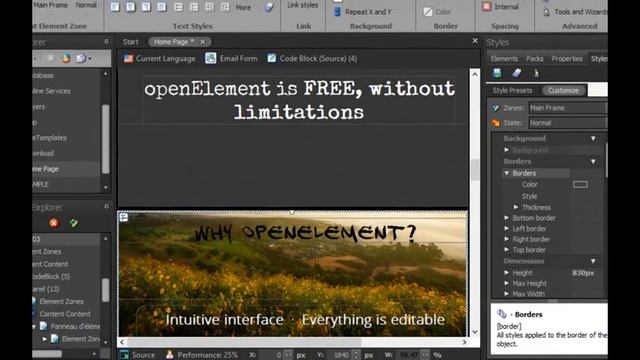Expand the Bottom border property
Viewport: 640px width, 360px height.
tap(507, 218)
